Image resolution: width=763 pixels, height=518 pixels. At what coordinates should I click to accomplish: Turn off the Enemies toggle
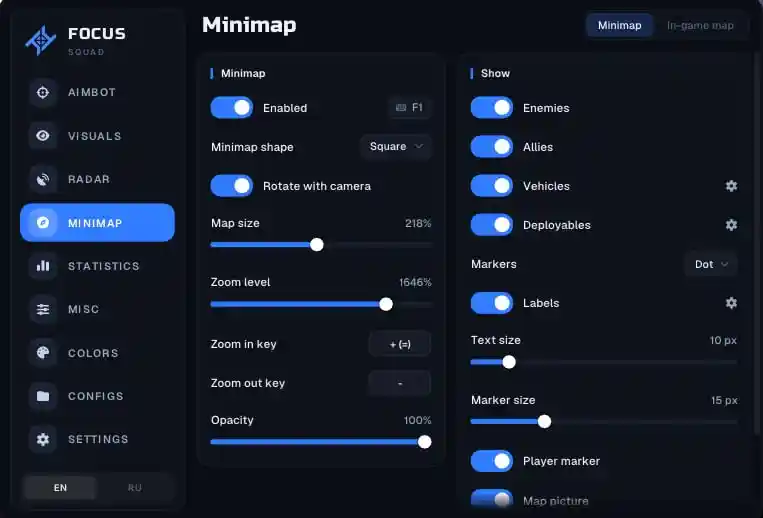tap(491, 107)
